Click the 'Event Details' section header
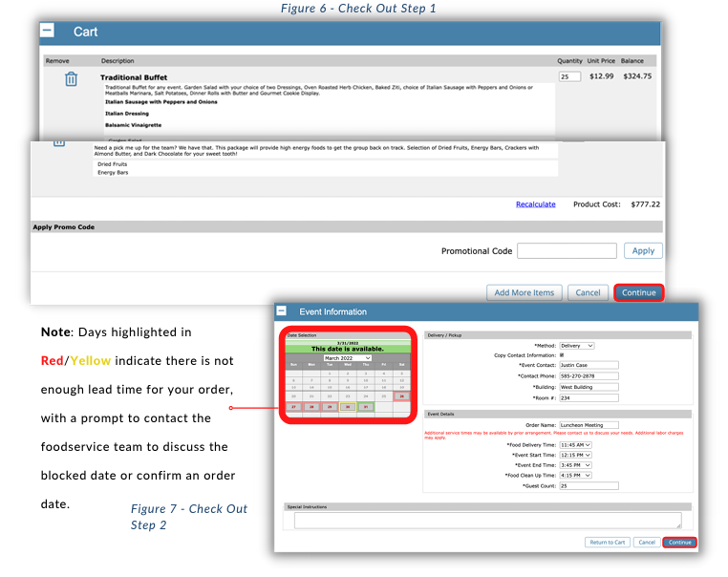Image resolution: width=728 pixels, height=577 pixels. tap(440, 414)
